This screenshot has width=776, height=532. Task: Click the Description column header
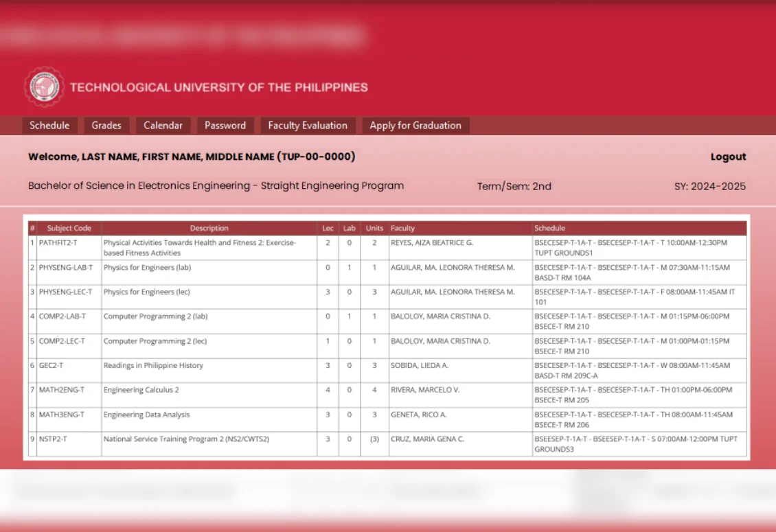pos(209,228)
